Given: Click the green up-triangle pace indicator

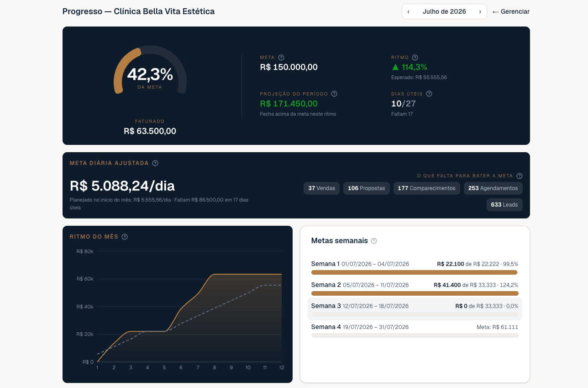Looking at the screenshot, I should coord(395,67).
